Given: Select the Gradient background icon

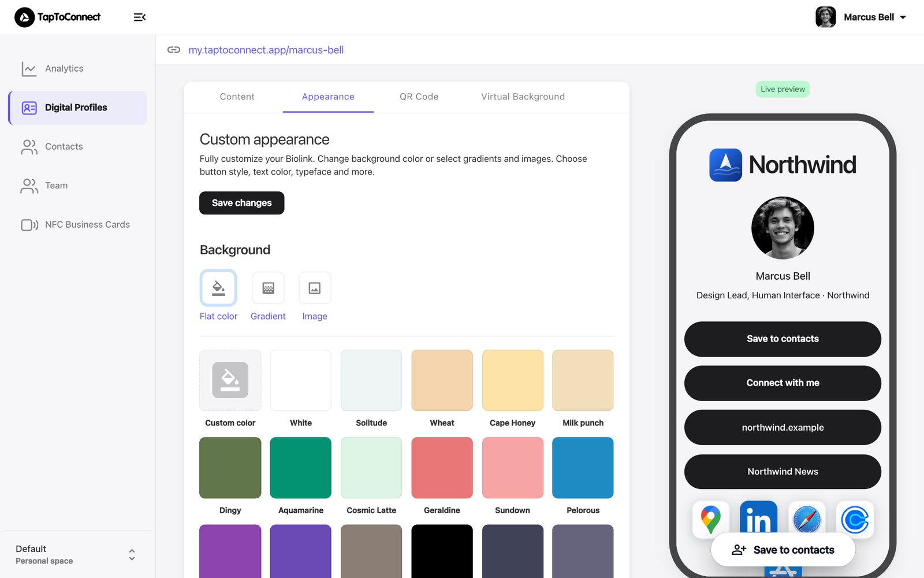Looking at the screenshot, I should [x=268, y=288].
